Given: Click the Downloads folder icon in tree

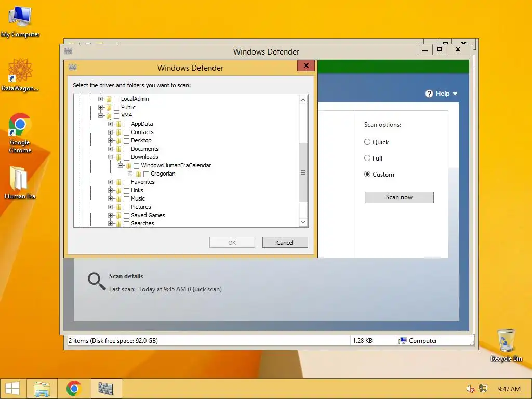Looking at the screenshot, I should (x=119, y=157).
